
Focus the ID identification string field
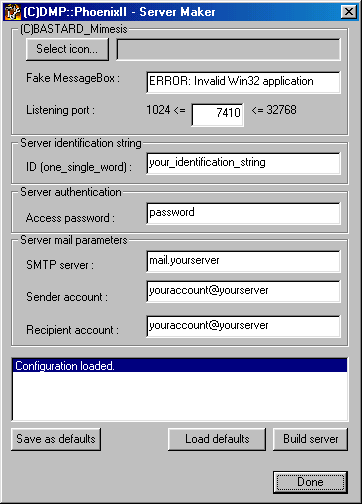click(243, 163)
